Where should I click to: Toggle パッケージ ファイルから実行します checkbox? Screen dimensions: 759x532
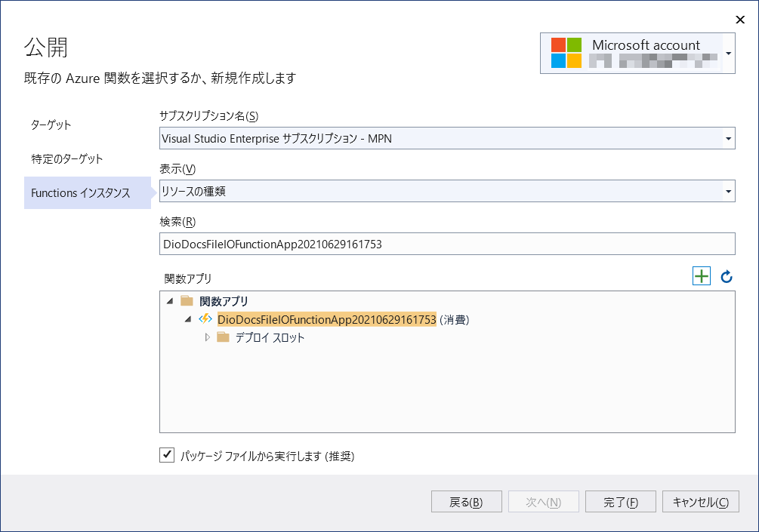(x=167, y=455)
